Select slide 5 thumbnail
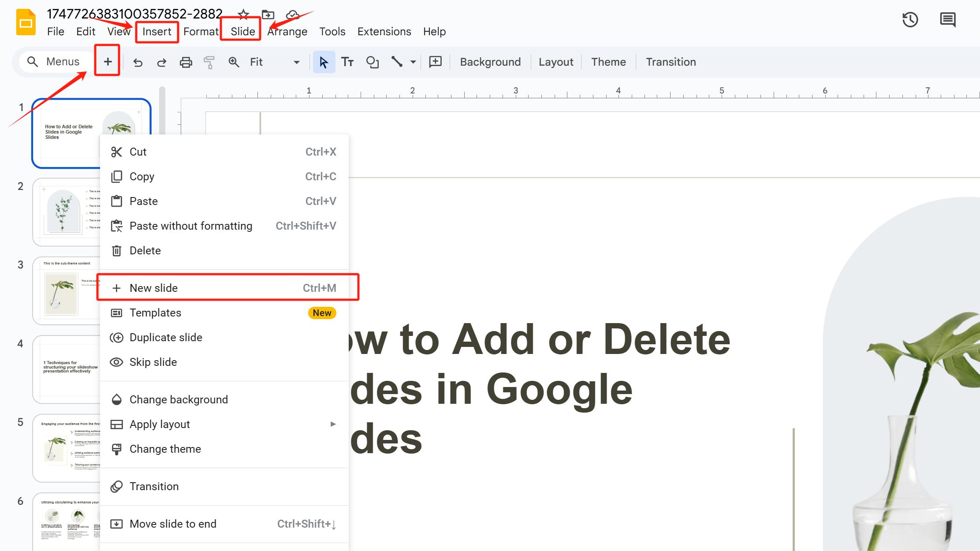This screenshot has width=980, height=551. point(66,448)
